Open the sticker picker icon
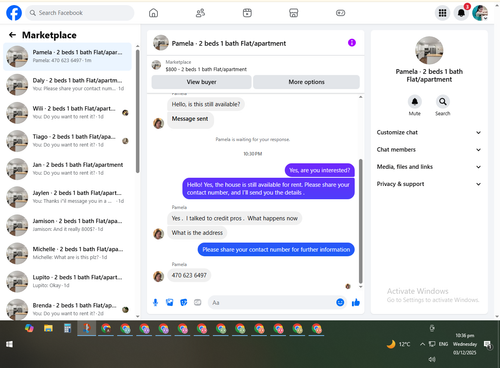 (184, 302)
